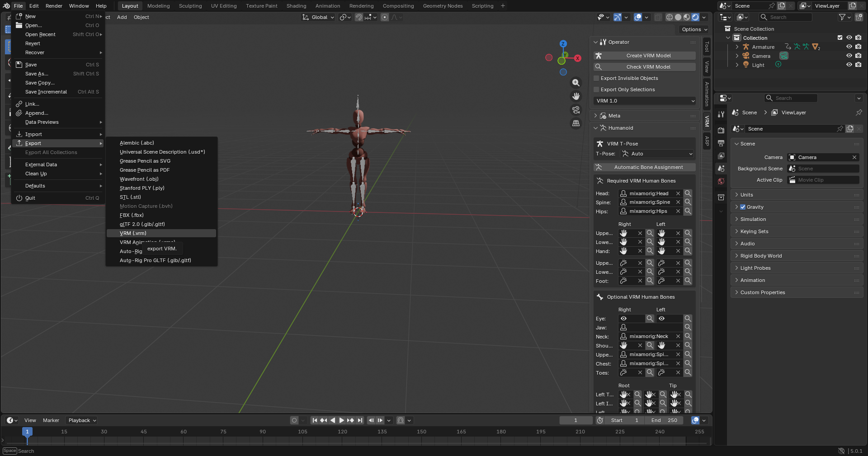The height and width of the screenshot is (456, 868).
Task: Open the VRM 1.0 version dropdown
Action: click(645, 101)
